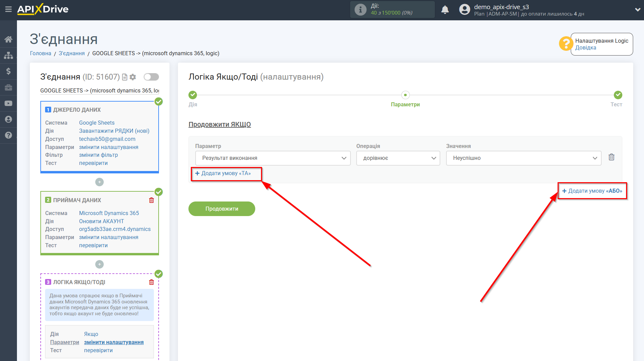This screenshot has height=361, width=644.
Task: Add a step after the data source
Action: [99, 182]
